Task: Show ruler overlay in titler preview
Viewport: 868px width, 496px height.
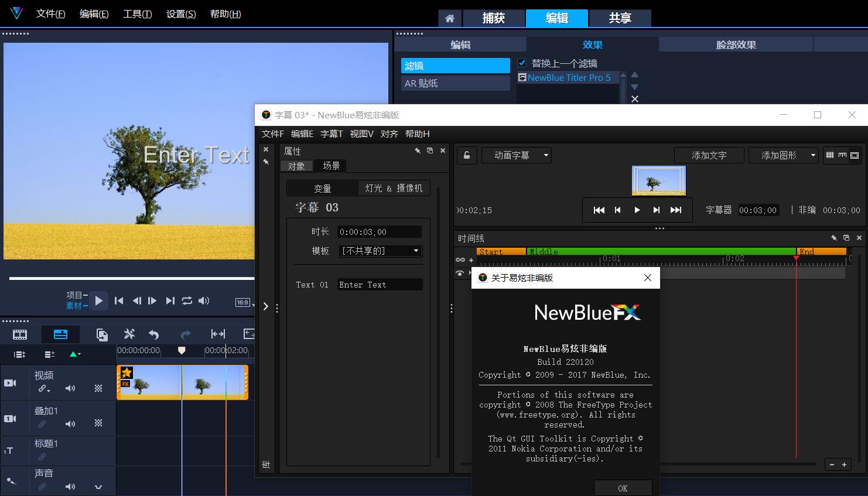Action: point(842,155)
